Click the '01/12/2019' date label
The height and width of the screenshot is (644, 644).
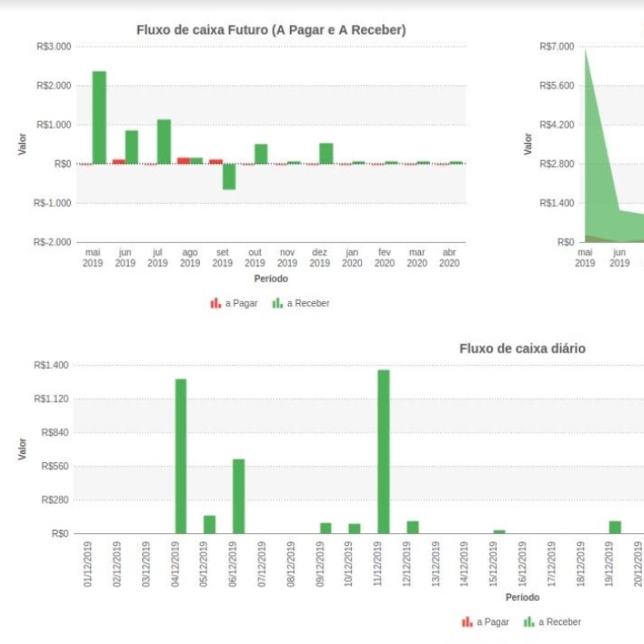coord(88,564)
